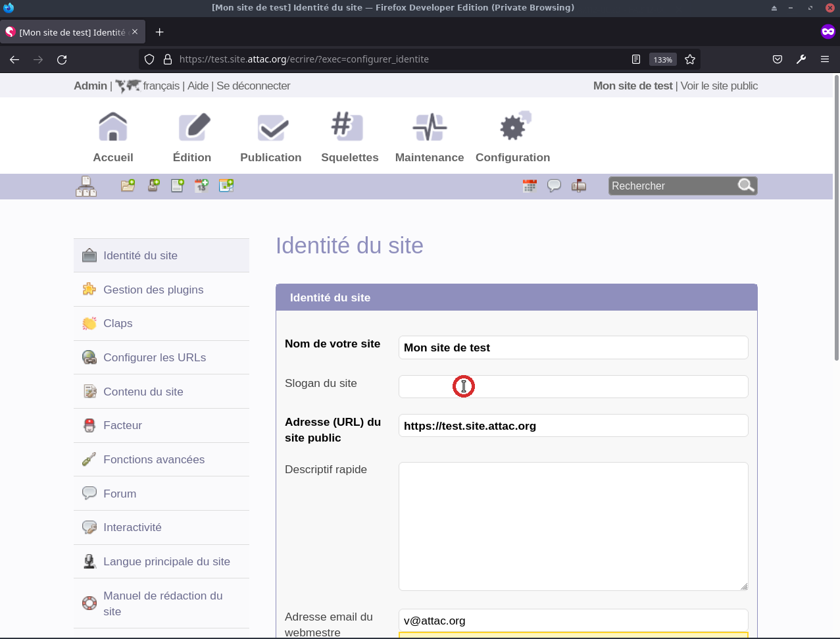Screen dimensions: 840x639
Task: Open the Firefox hamburger menu
Action: (x=825, y=59)
